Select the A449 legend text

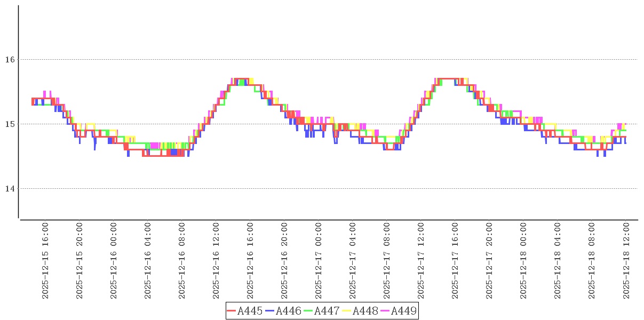coord(403,311)
